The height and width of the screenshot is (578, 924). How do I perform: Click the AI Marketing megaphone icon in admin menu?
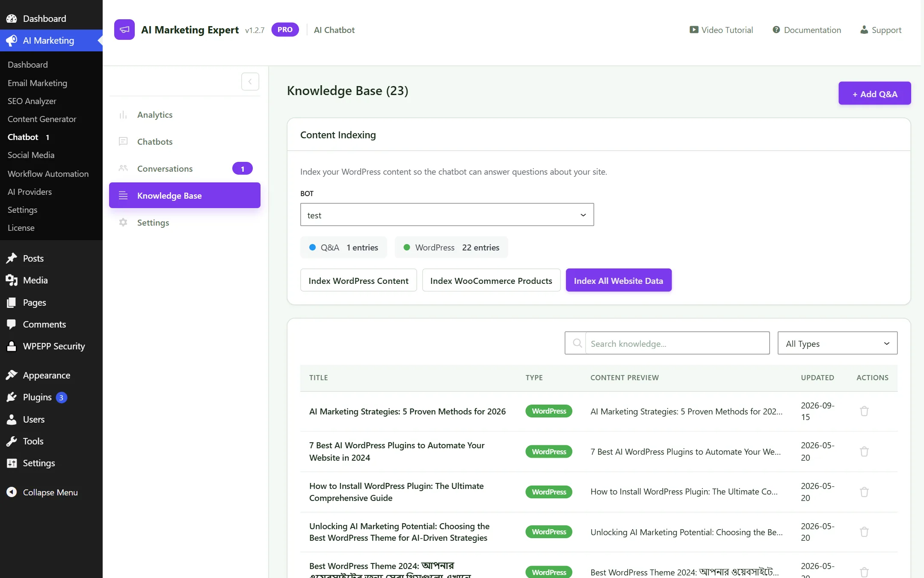click(x=12, y=40)
